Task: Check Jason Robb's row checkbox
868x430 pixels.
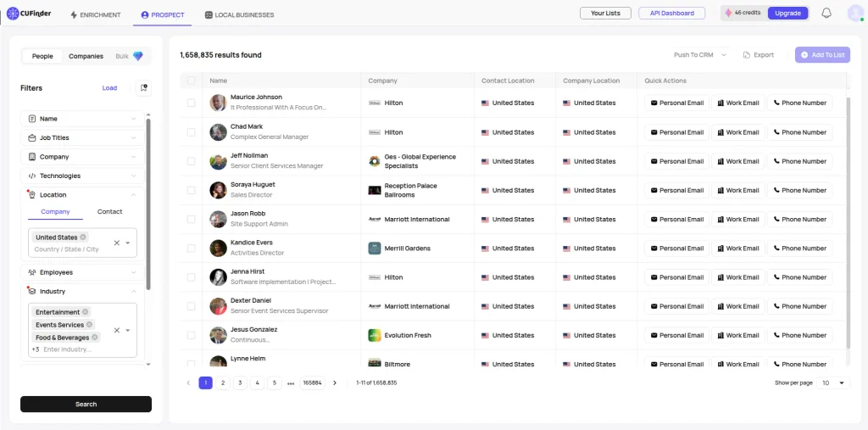Action: [191, 220]
